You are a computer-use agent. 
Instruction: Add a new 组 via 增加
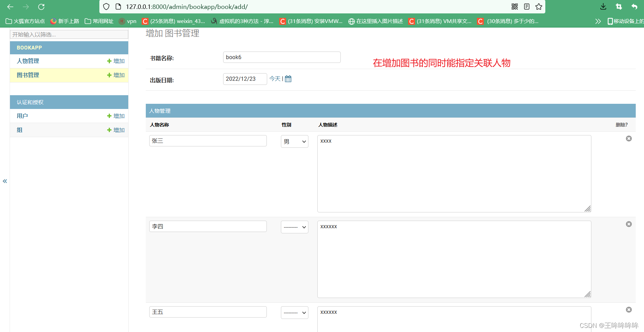click(x=116, y=130)
